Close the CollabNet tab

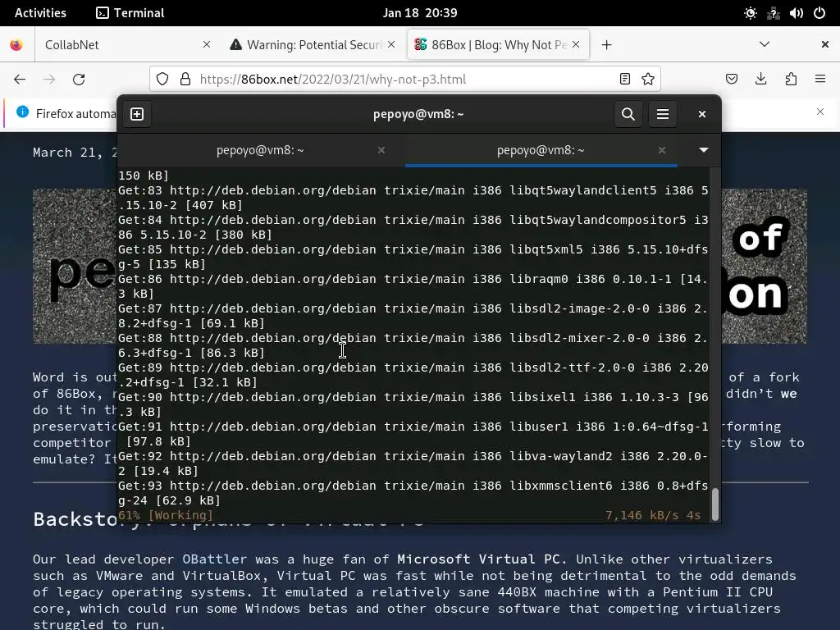coord(207,45)
